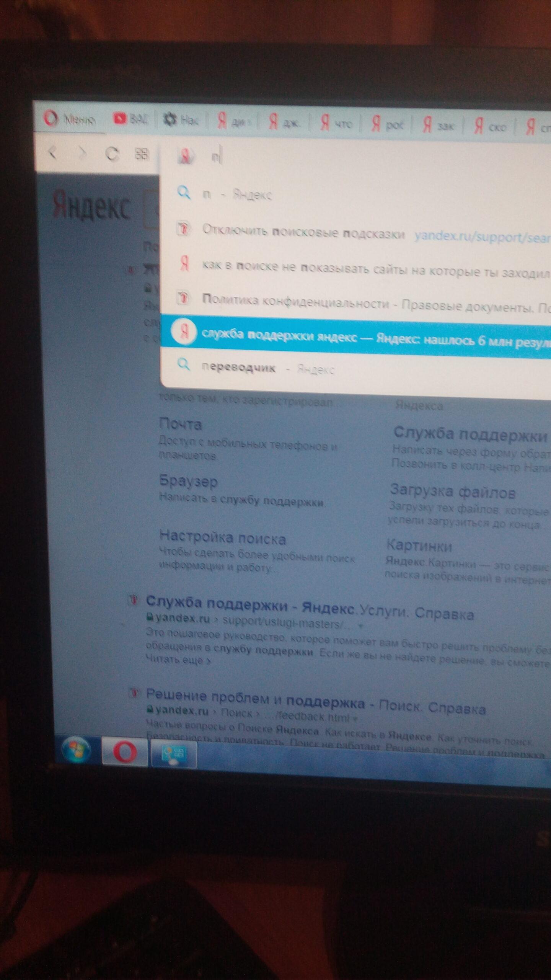551x980 pixels.
Task: Open the "Браузер" link
Action: tap(188, 481)
